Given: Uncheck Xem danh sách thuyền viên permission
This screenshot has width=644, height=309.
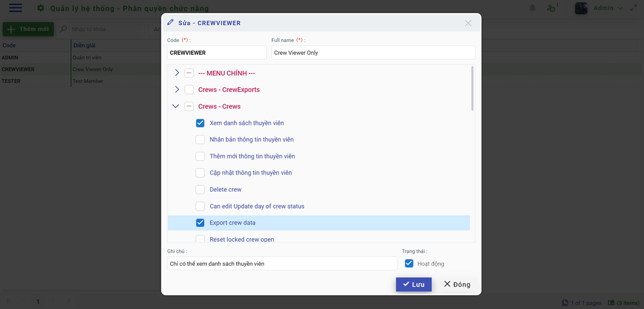Looking at the screenshot, I should [x=200, y=123].
